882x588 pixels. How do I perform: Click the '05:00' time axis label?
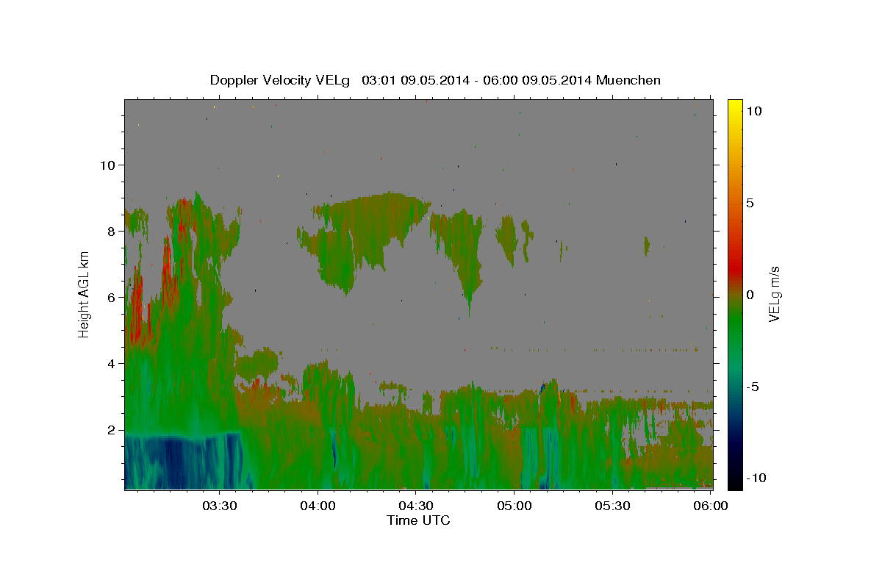click(x=514, y=506)
